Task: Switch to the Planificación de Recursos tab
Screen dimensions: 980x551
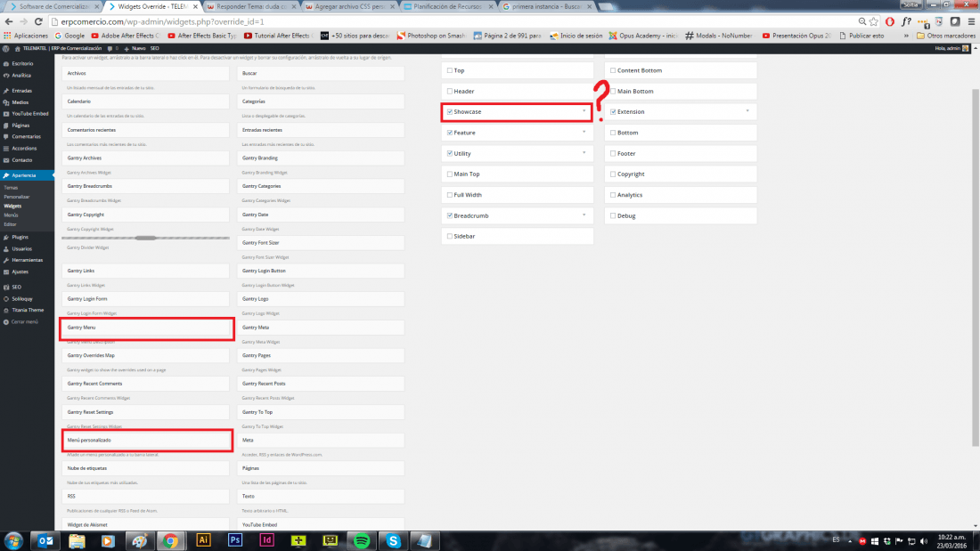Action: (447, 6)
